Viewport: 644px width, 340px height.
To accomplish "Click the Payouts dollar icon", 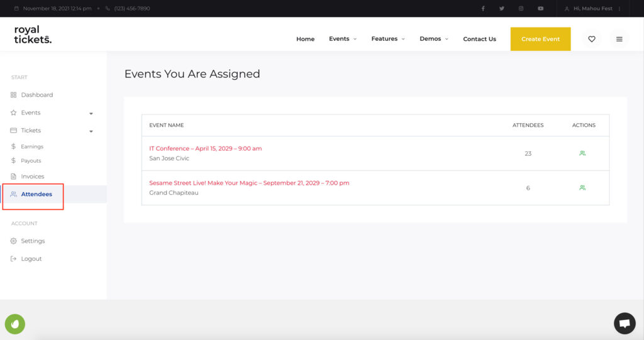I will (x=14, y=160).
